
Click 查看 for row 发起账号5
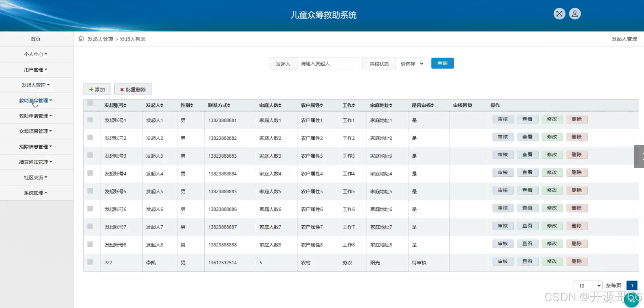pos(527,190)
